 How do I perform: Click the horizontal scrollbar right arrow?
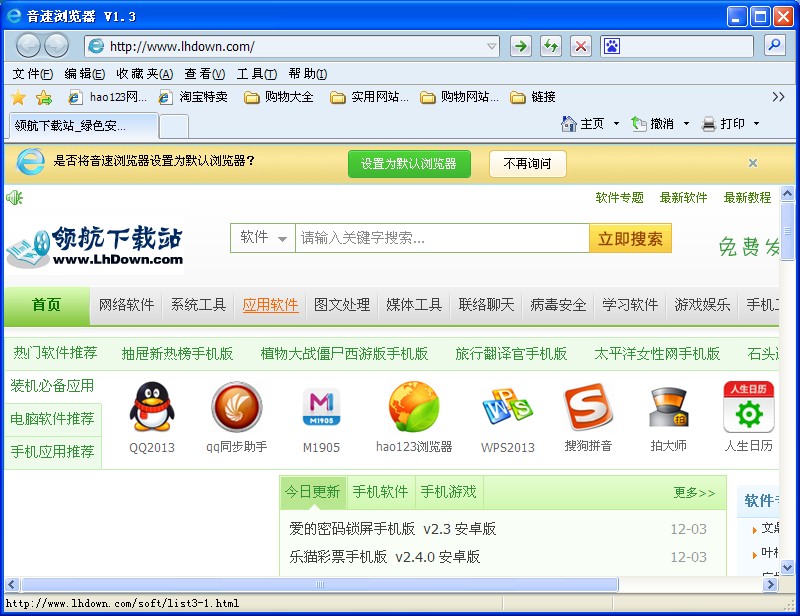point(771,584)
